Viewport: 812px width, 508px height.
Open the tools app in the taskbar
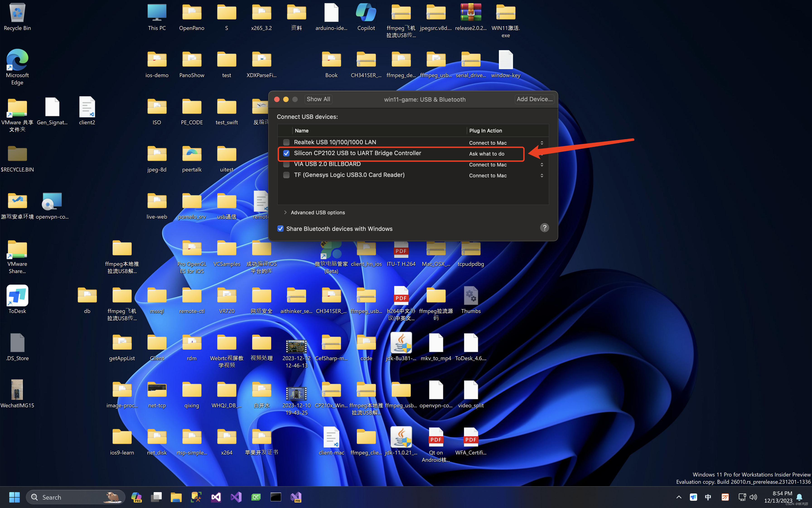tap(196, 497)
